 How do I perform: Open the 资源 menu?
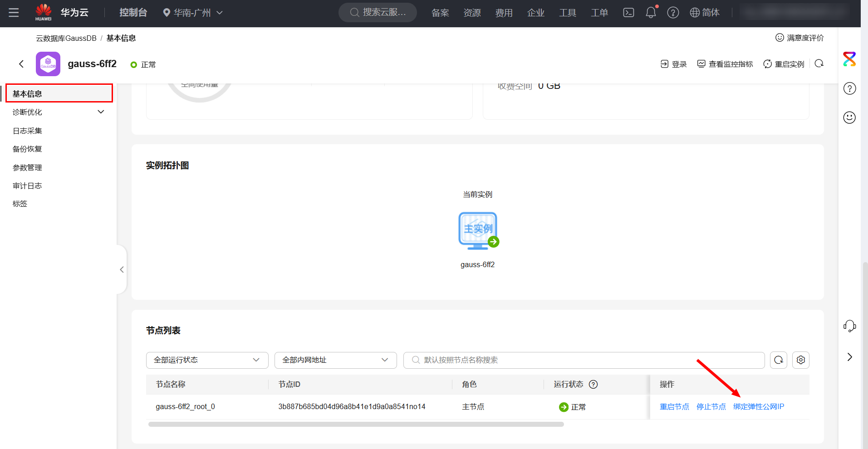click(472, 13)
